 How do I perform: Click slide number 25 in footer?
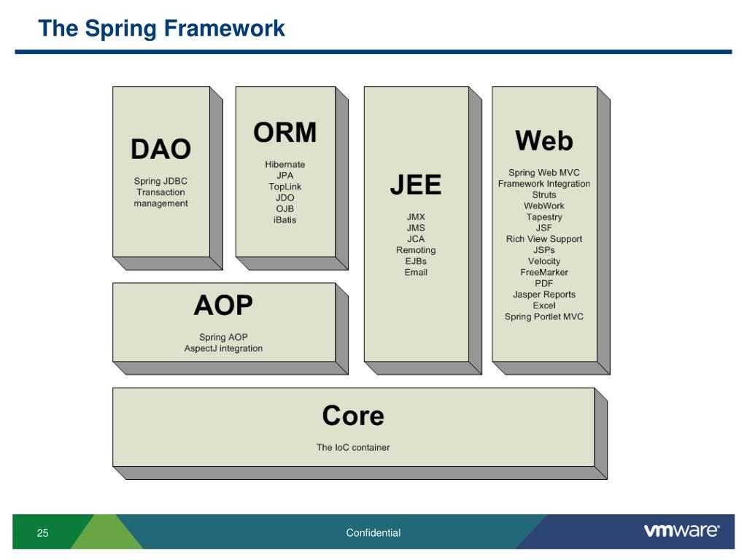[x=42, y=533]
